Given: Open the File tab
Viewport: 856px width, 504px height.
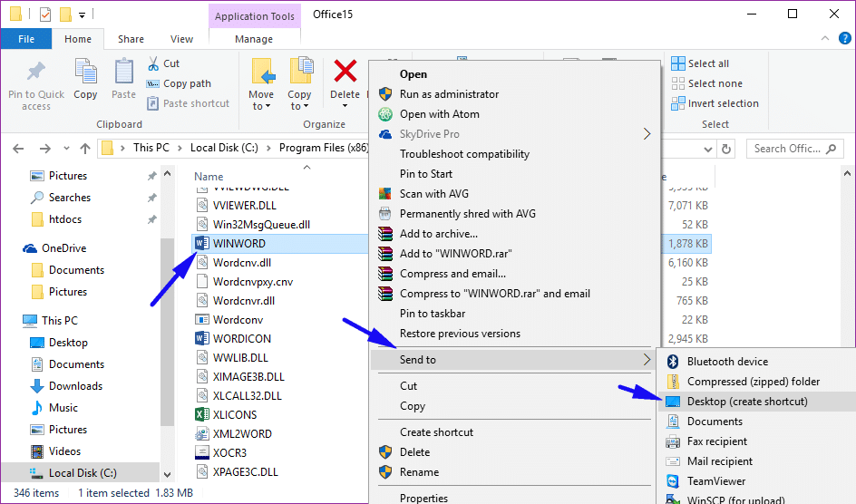Looking at the screenshot, I should (x=26, y=39).
